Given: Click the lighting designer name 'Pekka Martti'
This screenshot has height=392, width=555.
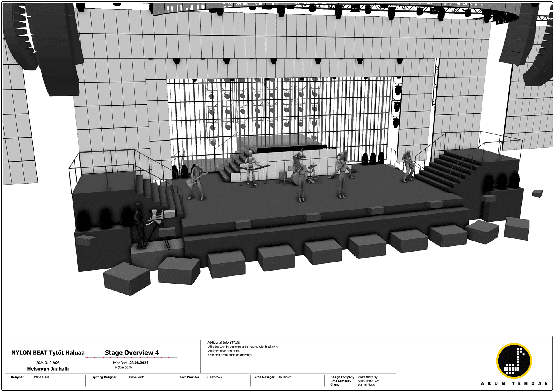Looking at the screenshot, I should pos(137,377).
